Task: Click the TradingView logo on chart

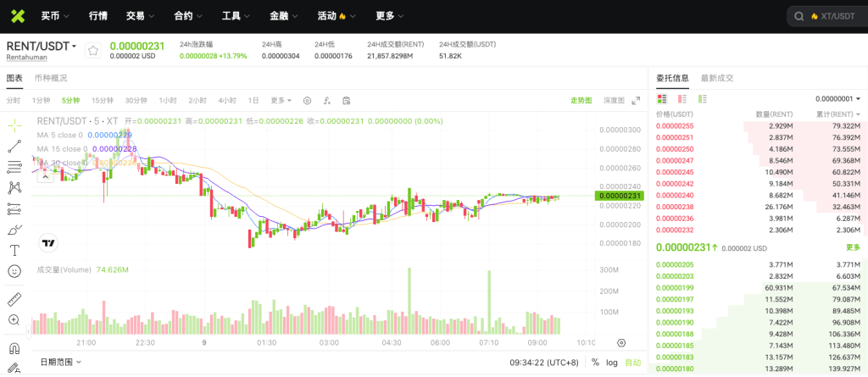Action: point(48,242)
